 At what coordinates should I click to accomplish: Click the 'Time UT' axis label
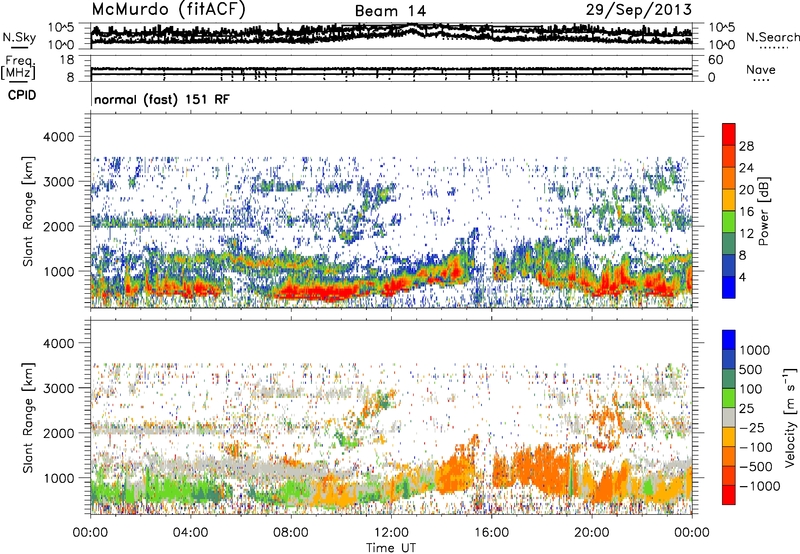click(391, 548)
